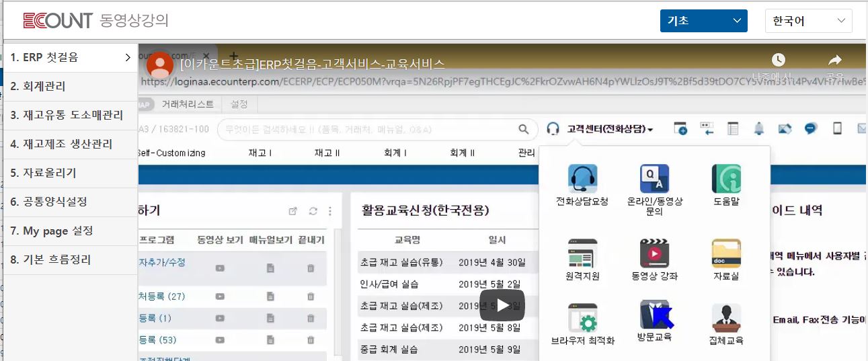
Task: Open the 회계 II menu
Action: (463, 153)
